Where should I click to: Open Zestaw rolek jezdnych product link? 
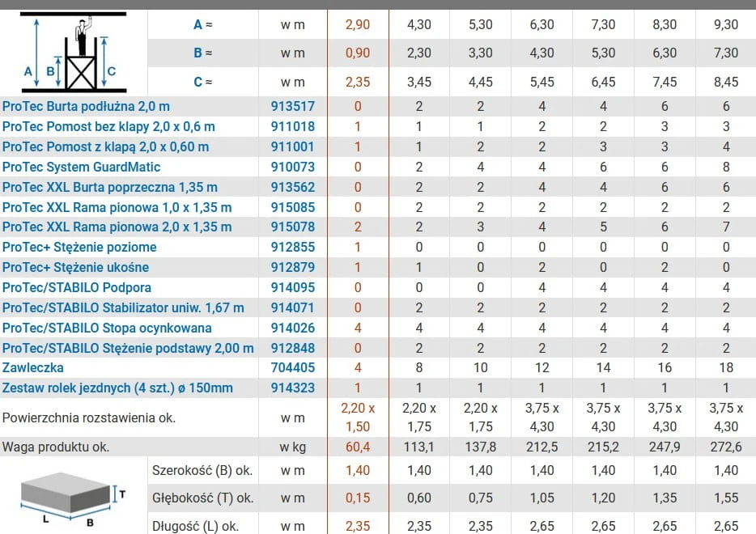117,388
